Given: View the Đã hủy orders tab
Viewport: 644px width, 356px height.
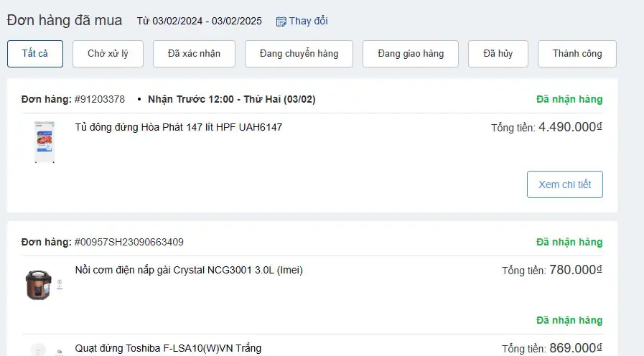Looking at the screenshot, I should click(x=498, y=54).
